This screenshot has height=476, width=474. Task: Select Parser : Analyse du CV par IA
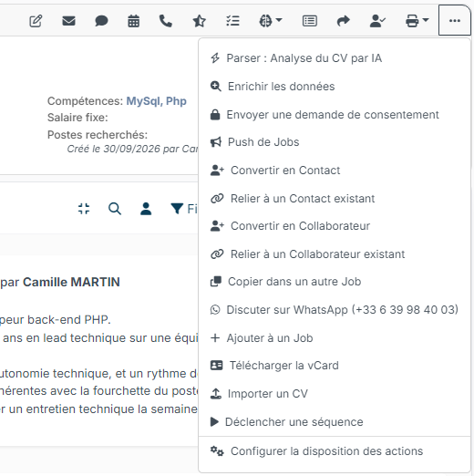[x=335, y=58]
